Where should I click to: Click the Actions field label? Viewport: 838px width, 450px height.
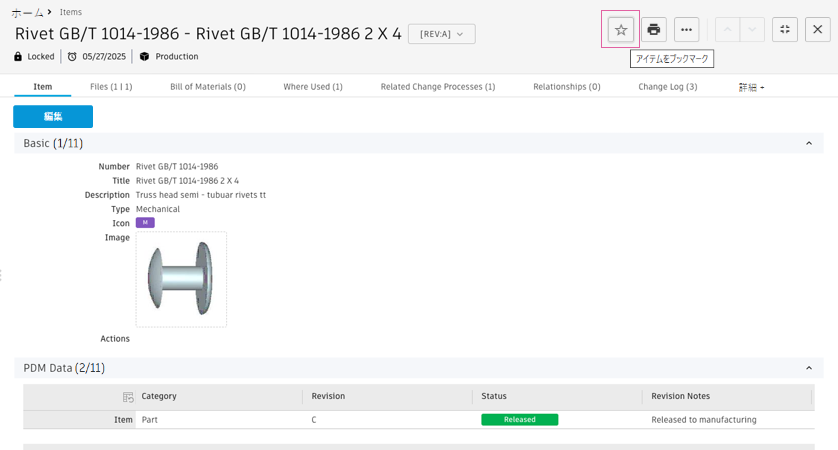[115, 338]
